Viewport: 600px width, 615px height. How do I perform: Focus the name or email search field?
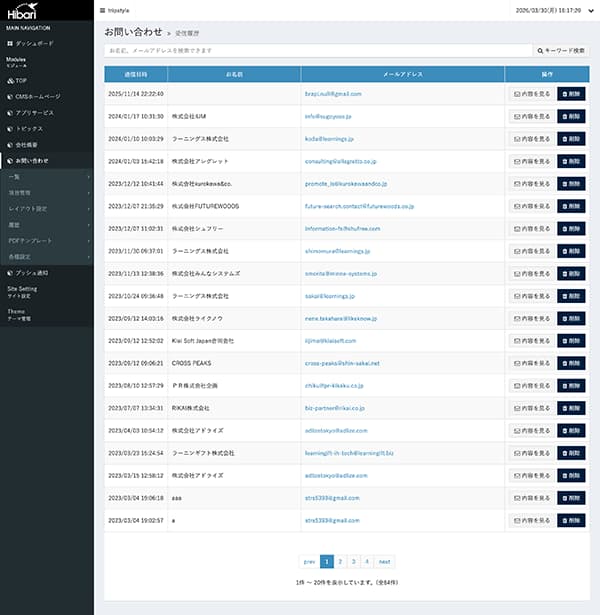(318, 49)
